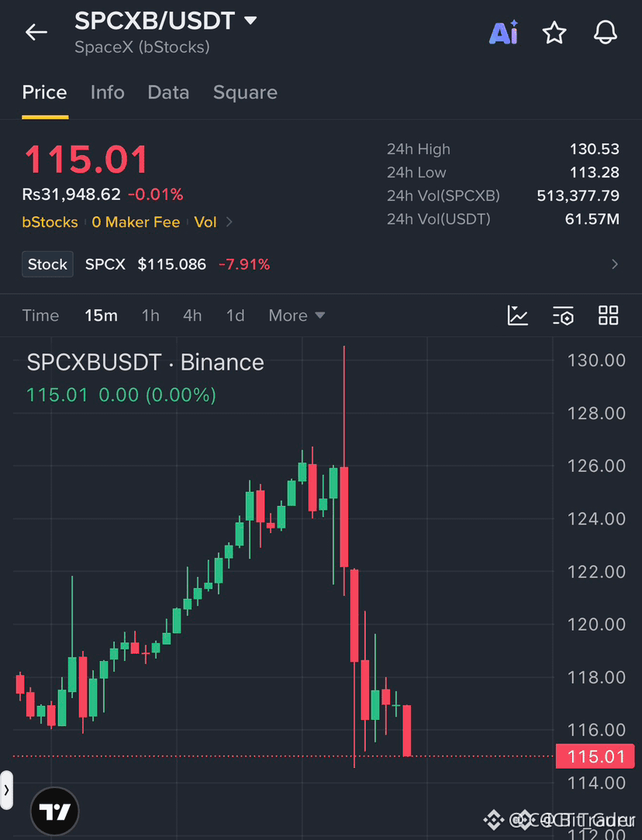The height and width of the screenshot is (840, 642).
Task: Expand the side drawer arrow handle
Action: [6, 790]
